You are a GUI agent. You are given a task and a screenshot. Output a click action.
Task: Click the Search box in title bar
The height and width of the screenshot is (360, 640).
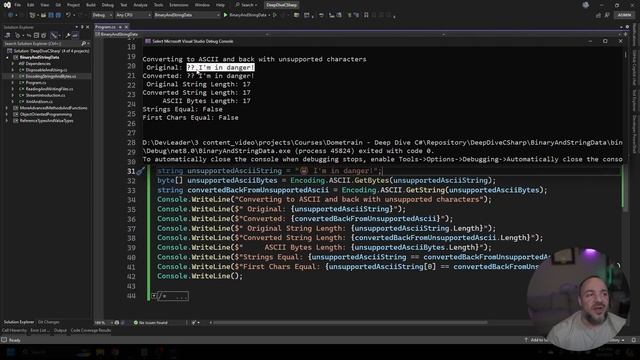(x=246, y=5)
